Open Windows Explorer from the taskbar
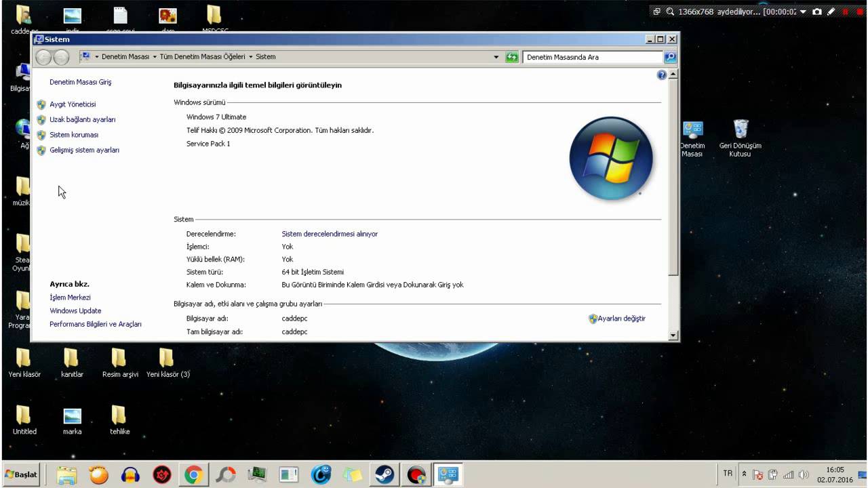Viewport: 868px width, 488px height. (66, 475)
